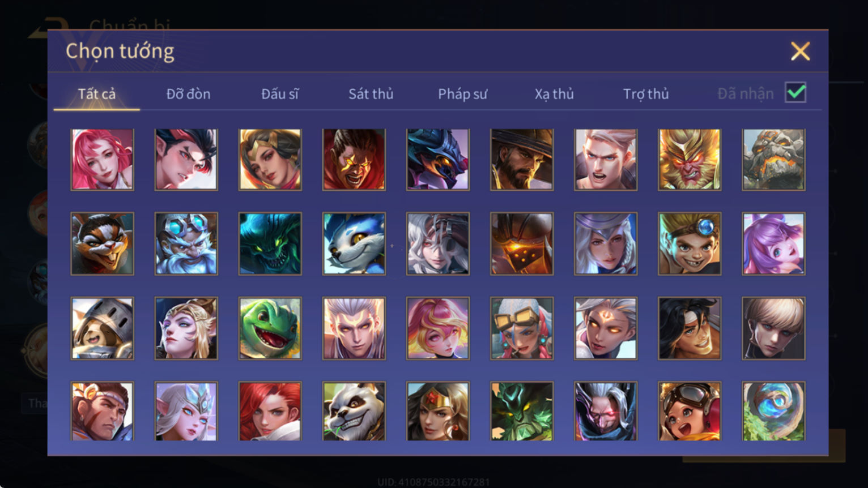
Task: Select the pink-haired girl hero portrait
Action: tap(103, 160)
